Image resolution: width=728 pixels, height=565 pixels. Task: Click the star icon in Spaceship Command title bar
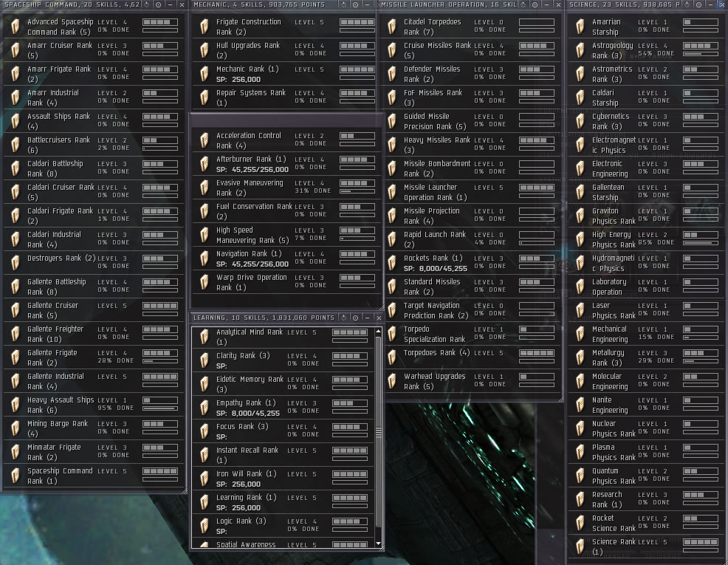point(147,4)
